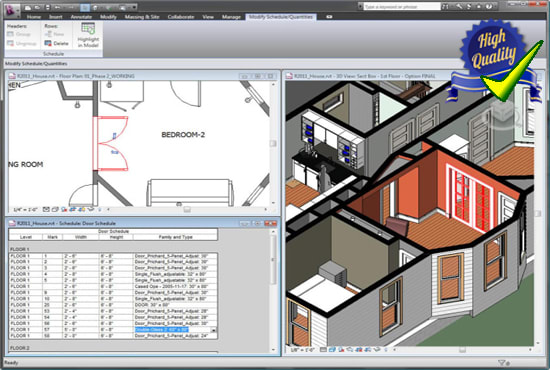Open the View ribbon tab
The image size is (550, 370).
208,17
